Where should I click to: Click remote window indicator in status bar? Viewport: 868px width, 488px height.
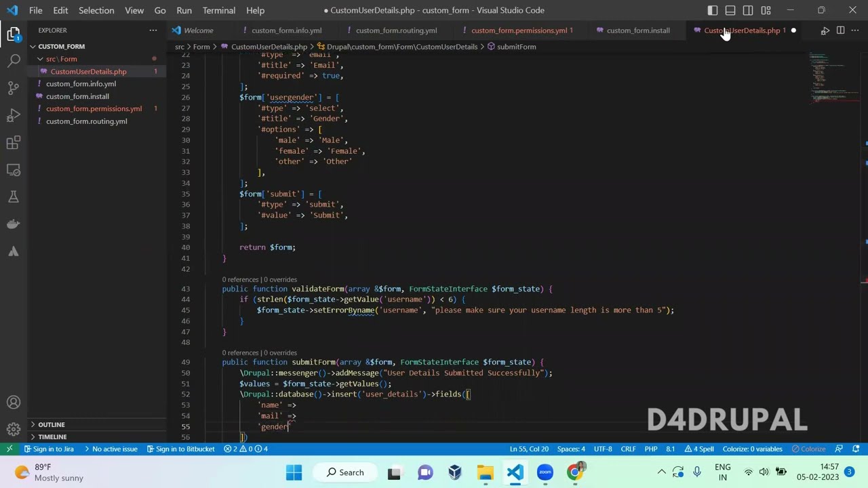[9, 449]
